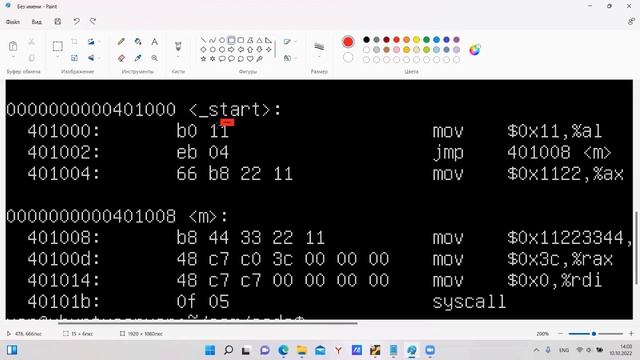640x360 pixels.
Task: Select the Color picker eyedropper tool
Action: 138,58
